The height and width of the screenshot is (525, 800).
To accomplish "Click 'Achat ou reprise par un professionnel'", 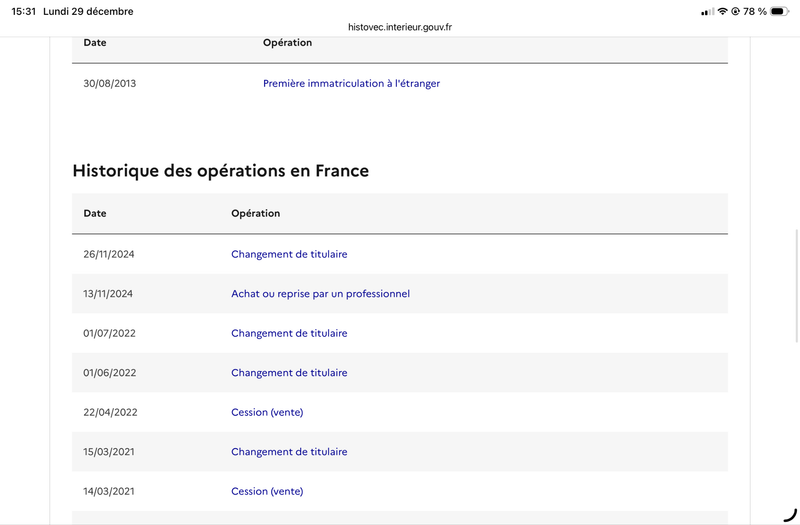I will [320, 294].
